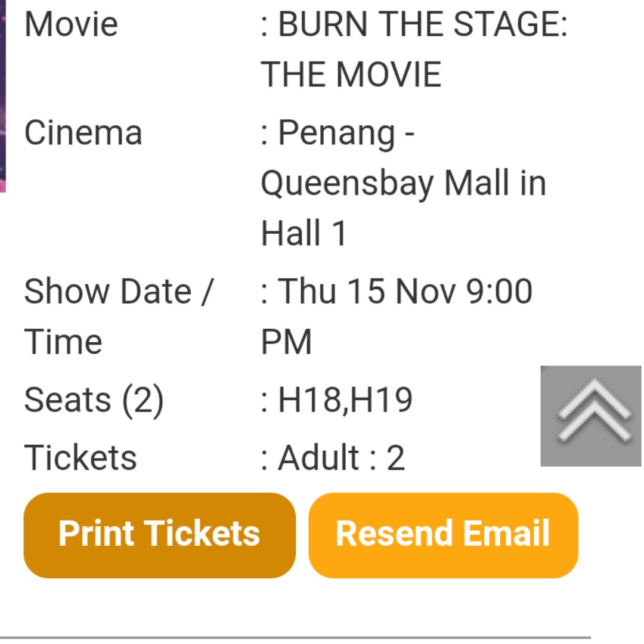Click the Hall 1 text
The width and height of the screenshot is (644, 644).
pyautogui.click(x=304, y=233)
